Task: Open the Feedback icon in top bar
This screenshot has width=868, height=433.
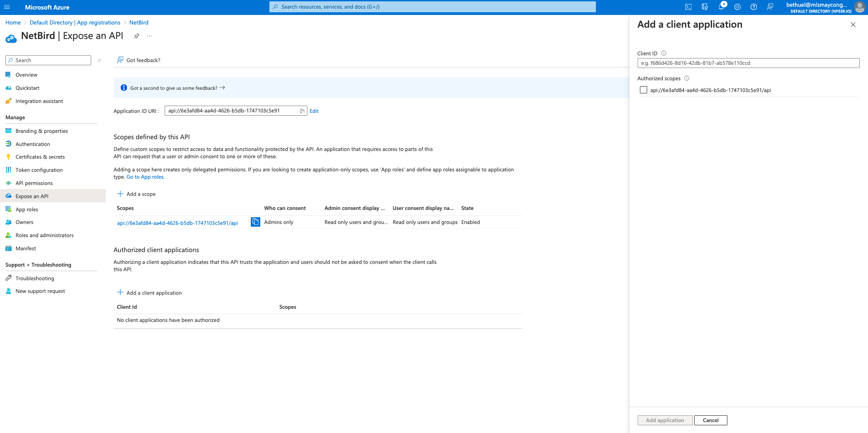Action: [x=770, y=7]
